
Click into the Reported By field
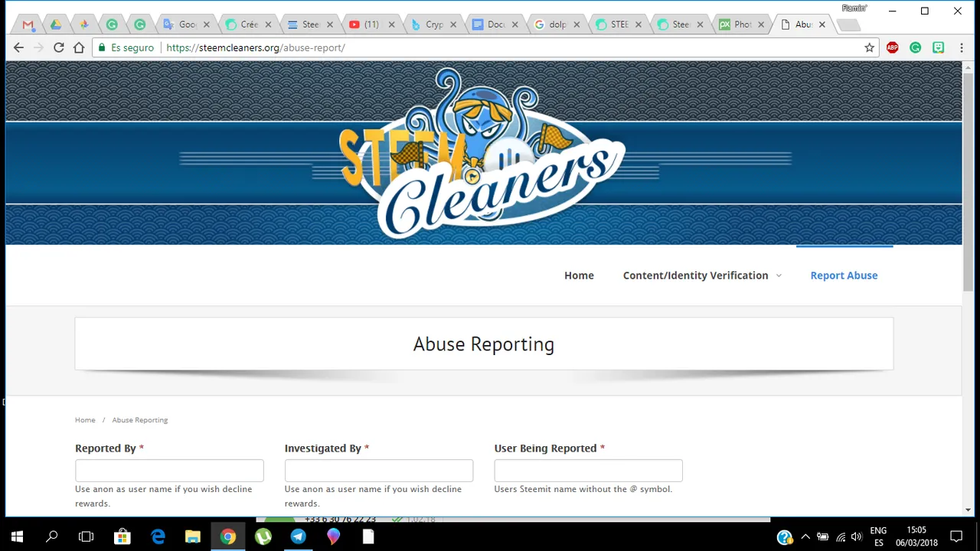tap(169, 471)
